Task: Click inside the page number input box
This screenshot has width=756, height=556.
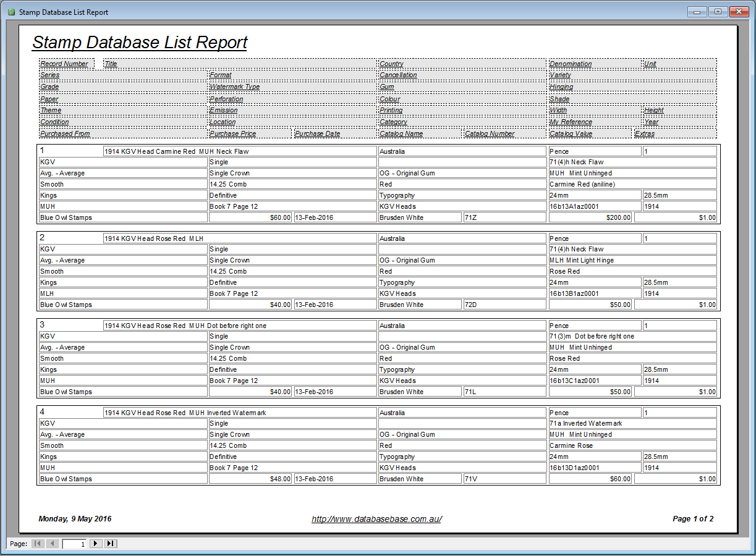Action: tap(75, 544)
